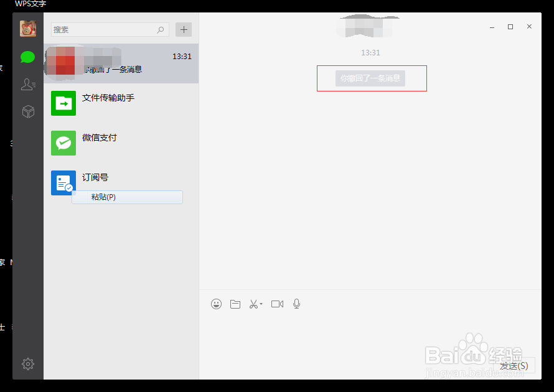Open the 文件传输助手 chat

(121, 103)
